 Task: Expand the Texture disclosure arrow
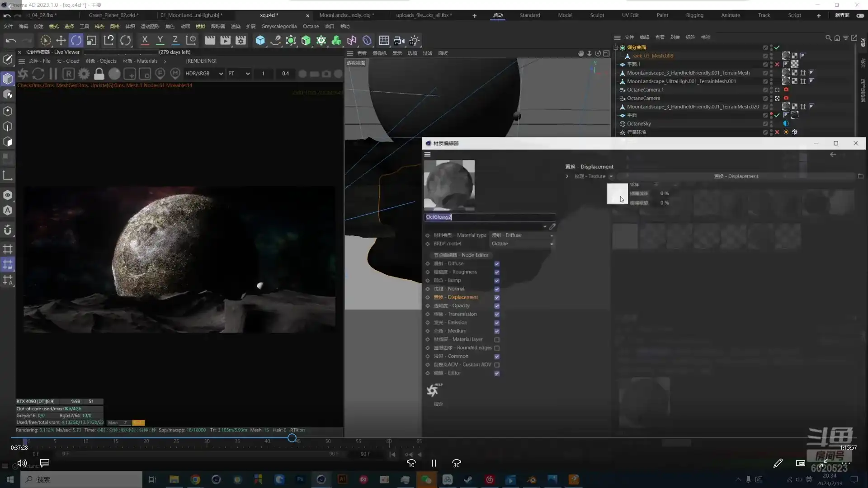pyautogui.click(x=567, y=176)
